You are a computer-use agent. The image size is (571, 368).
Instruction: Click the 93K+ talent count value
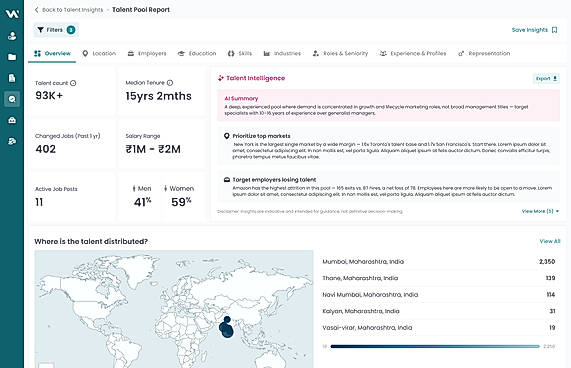pos(49,96)
